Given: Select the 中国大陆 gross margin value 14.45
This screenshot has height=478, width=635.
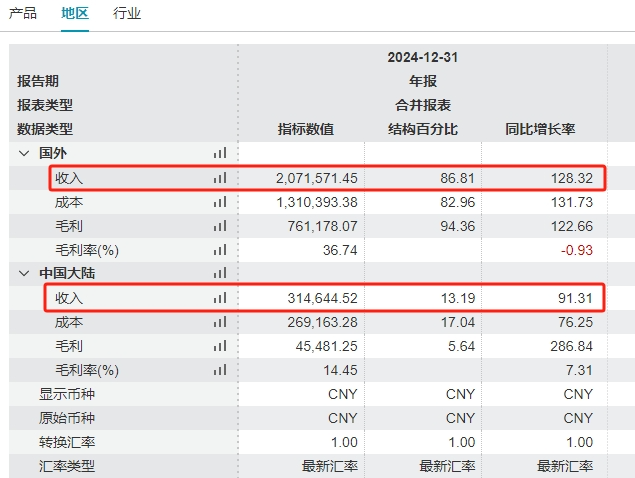Looking at the screenshot, I should click(340, 370).
